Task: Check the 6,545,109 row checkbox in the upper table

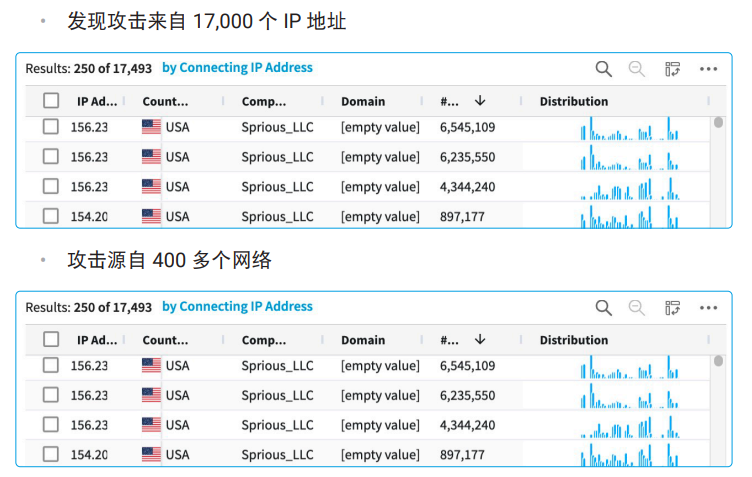Action: (x=51, y=127)
